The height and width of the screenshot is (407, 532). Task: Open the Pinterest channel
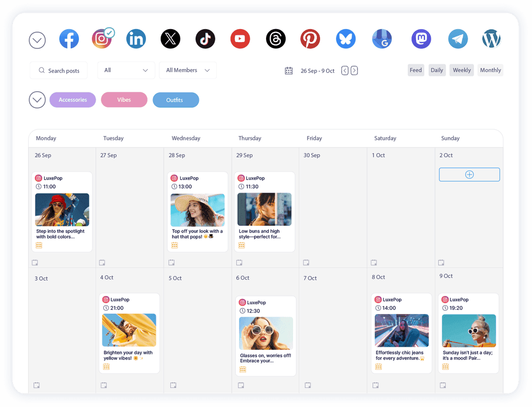point(310,38)
